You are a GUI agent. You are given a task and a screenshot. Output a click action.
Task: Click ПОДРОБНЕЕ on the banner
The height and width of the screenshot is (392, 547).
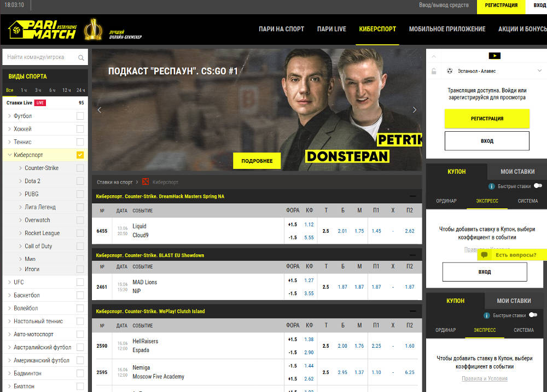pyautogui.click(x=257, y=161)
